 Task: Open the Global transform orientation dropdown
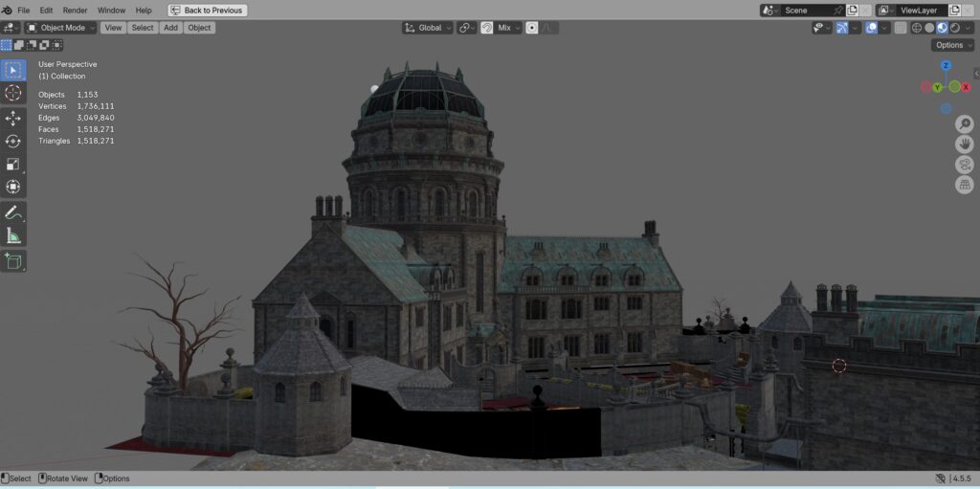(428, 28)
